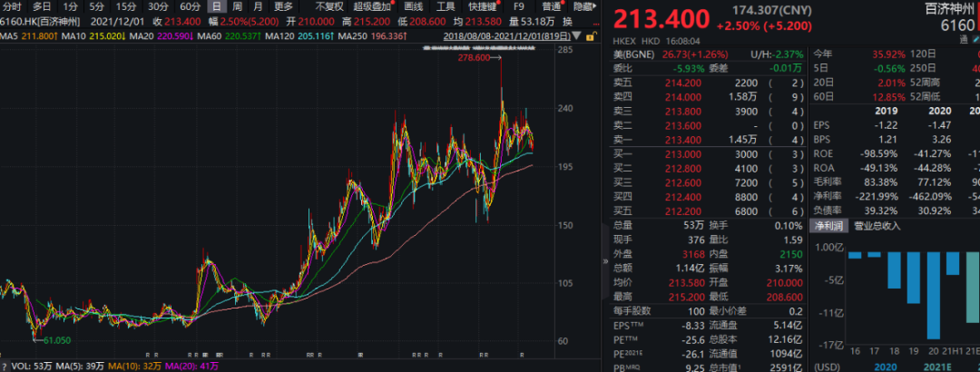
Task: Switch the chart to 周 weekly period
Action: 237,6
